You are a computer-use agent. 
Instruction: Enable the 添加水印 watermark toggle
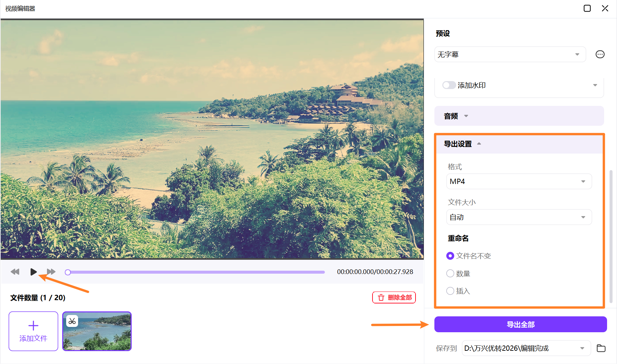pos(449,85)
